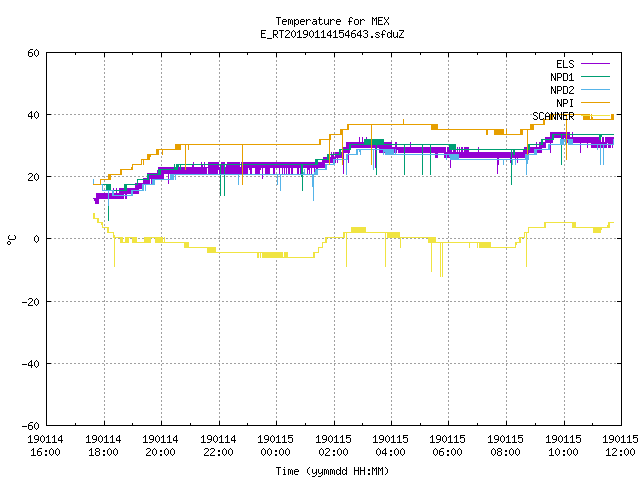Click the x-axis tick label 190114 16:00
Viewport: 640px width, 480px height.
tap(45, 446)
